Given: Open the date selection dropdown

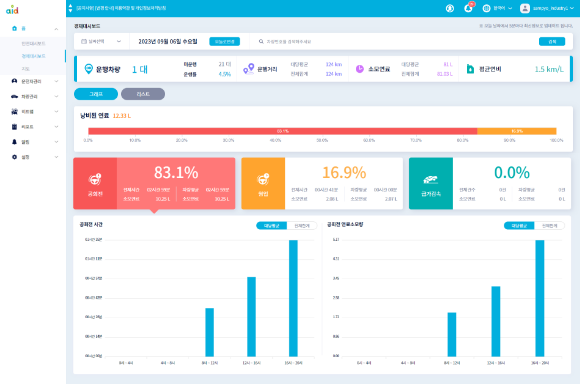Looking at the screenshot, I should tap(101, 41).
